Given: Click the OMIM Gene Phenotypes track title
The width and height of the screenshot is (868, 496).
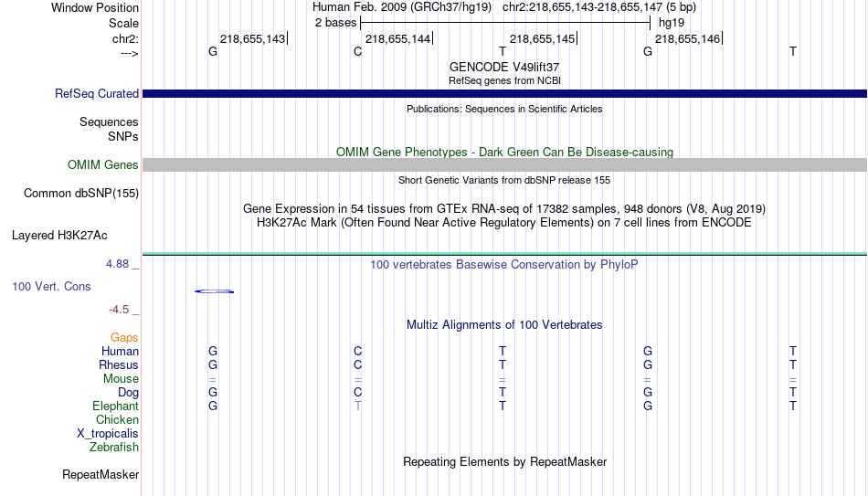Looking at the screenshot, I should point(504,153).
